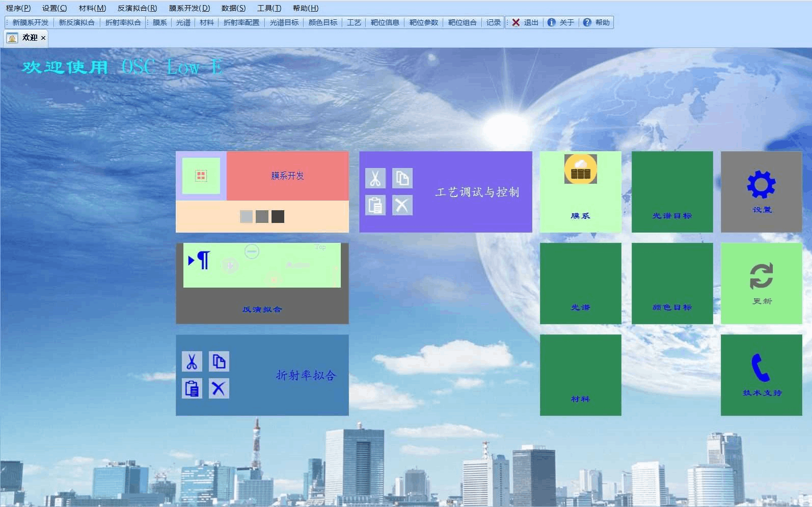The height and width of the screenshot is (507, 812).
Task: Click 折射率配置 in the toolbar
Action: tap(241, 22)
